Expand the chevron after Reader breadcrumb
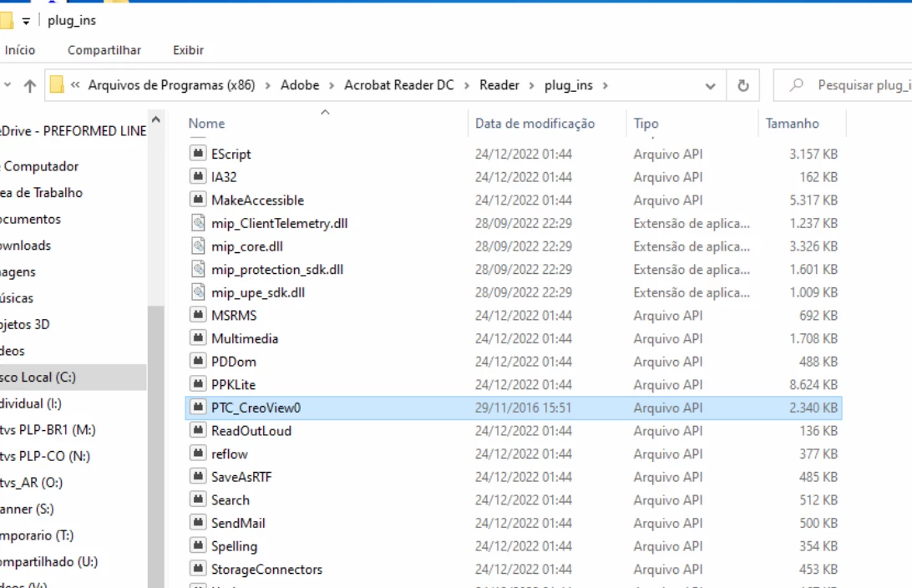Screen dimensions: 912x588 [532, 85]
